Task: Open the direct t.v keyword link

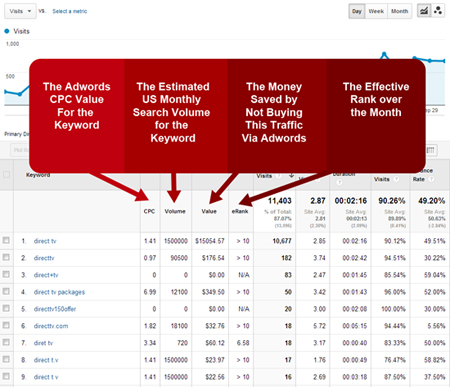Action: tap(46, 360)
